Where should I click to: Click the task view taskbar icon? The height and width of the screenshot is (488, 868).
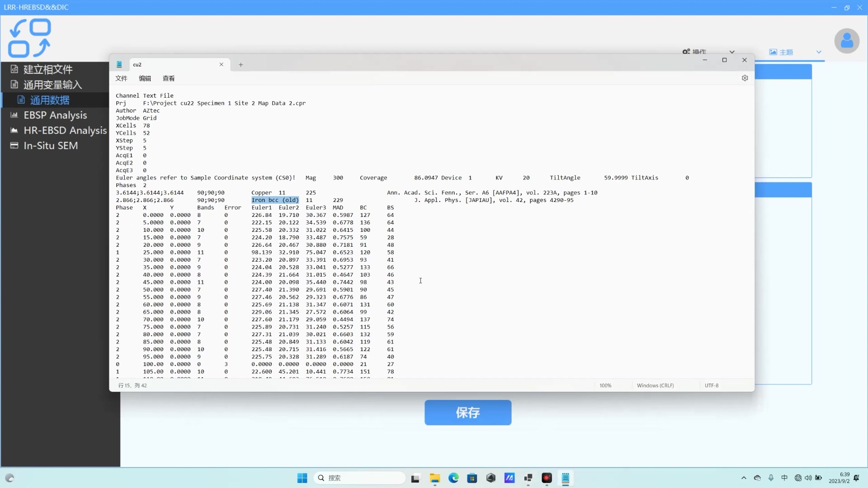[415, 478]
